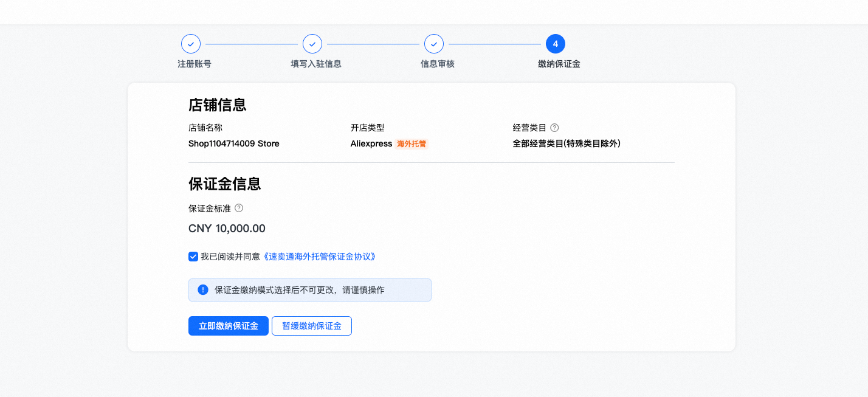Go to the 填写入驻信息 step label

tap(316, 64)
